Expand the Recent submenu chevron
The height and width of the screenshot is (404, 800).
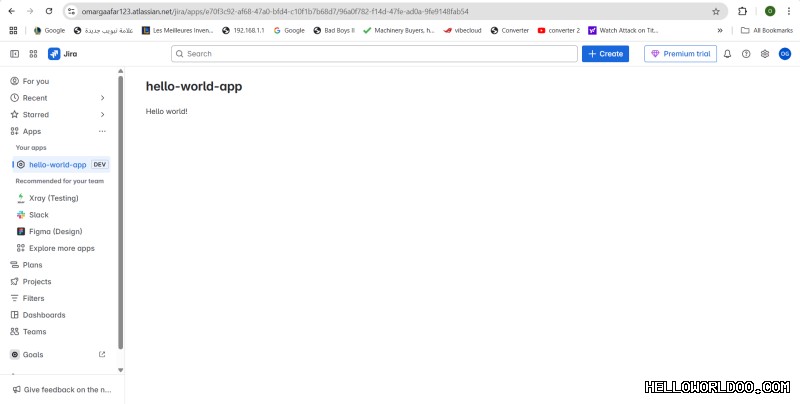click(102, 98)
